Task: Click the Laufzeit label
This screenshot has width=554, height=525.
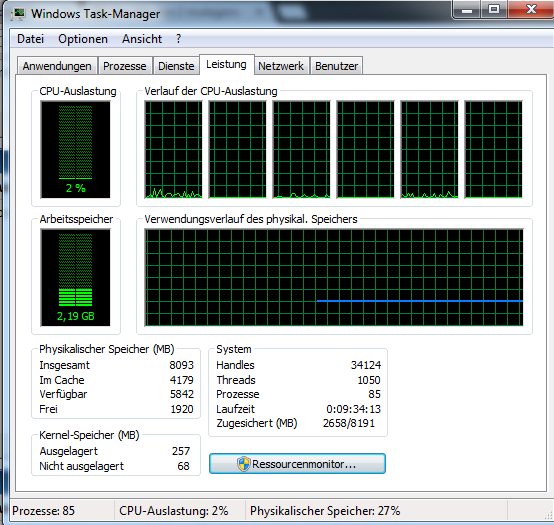Action: coord(235,409)
